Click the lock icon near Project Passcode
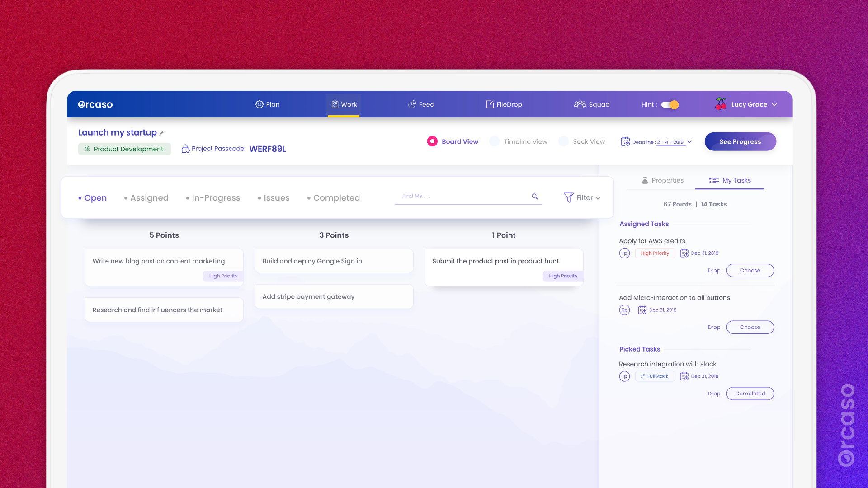 point(186,148)
